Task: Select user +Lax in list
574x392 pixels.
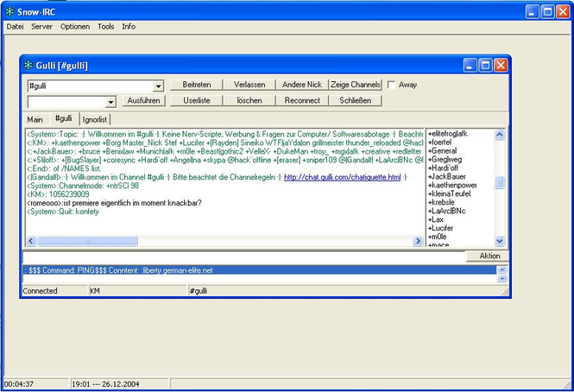Action: point(436,219)
